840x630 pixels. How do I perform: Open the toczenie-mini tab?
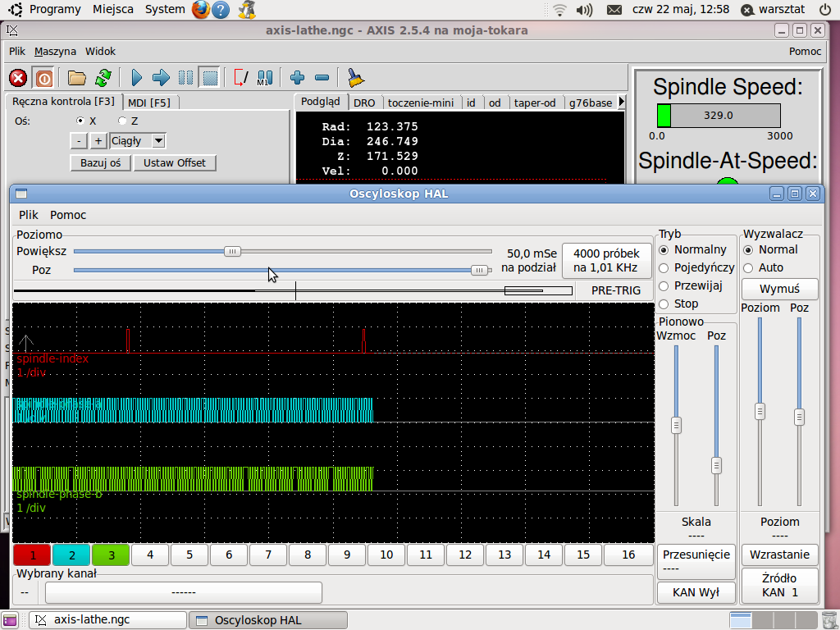421,103
